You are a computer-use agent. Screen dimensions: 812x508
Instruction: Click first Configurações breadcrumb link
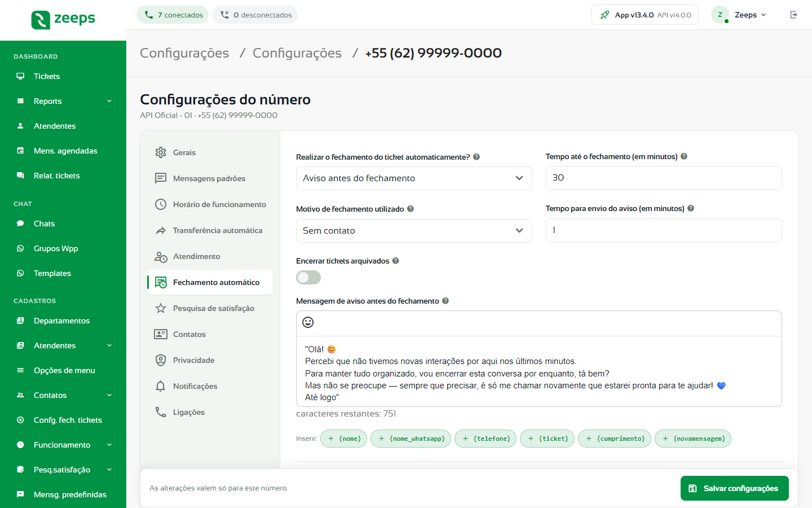pyautogui.click(x=184, y=53)
